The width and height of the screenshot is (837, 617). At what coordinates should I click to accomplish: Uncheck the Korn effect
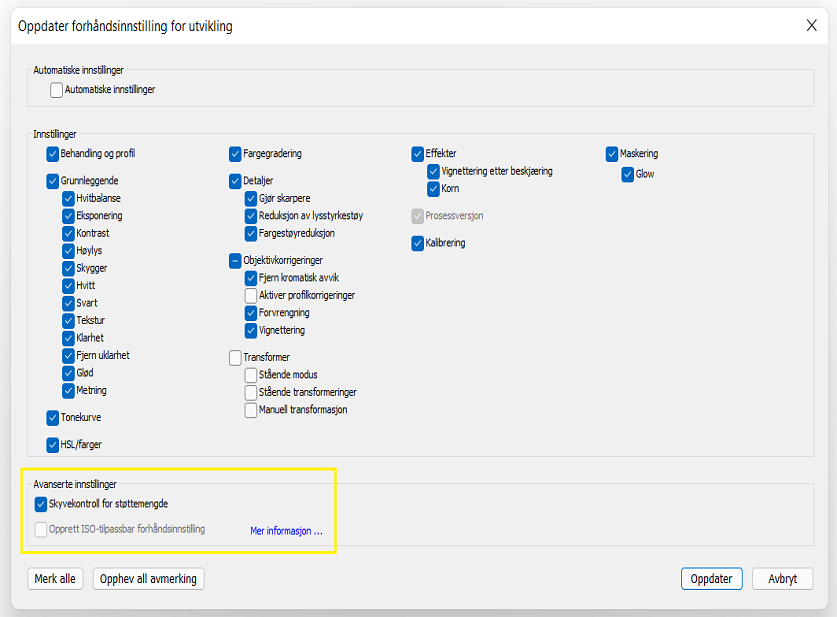point(434,189)
